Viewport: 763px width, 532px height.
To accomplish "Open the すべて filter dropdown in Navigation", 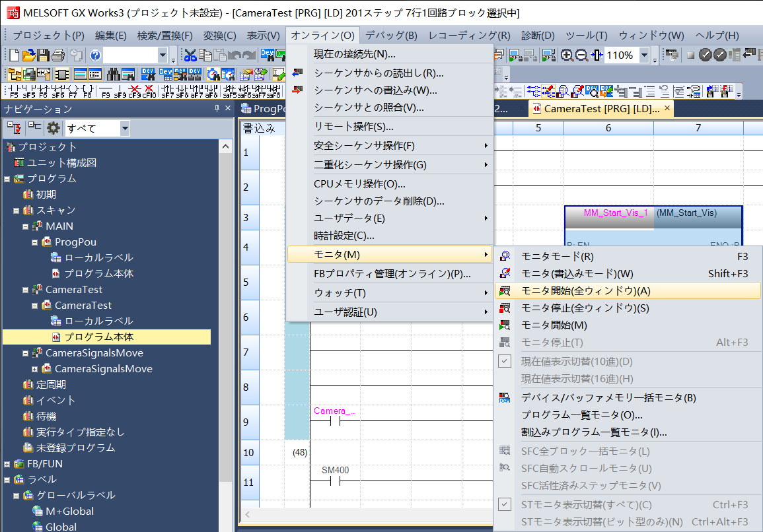I will (x=125, y=128).
